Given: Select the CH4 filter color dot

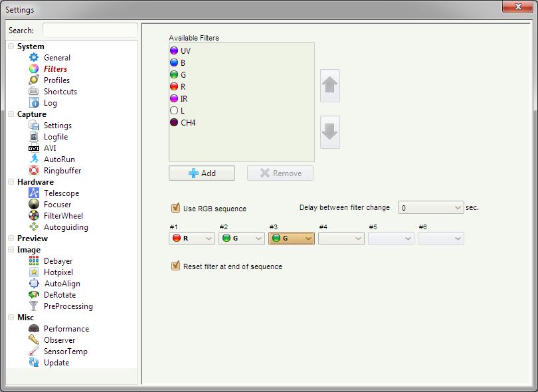Looking at the screenshot, I should pyautogui.click(x=174, y=122).
